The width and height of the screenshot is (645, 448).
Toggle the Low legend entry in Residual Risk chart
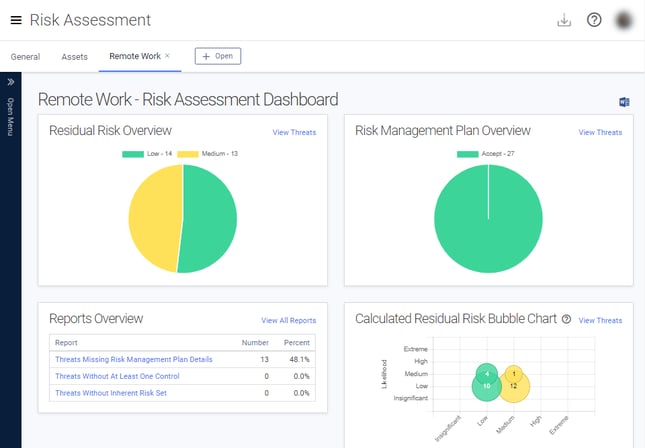[147, 153]
